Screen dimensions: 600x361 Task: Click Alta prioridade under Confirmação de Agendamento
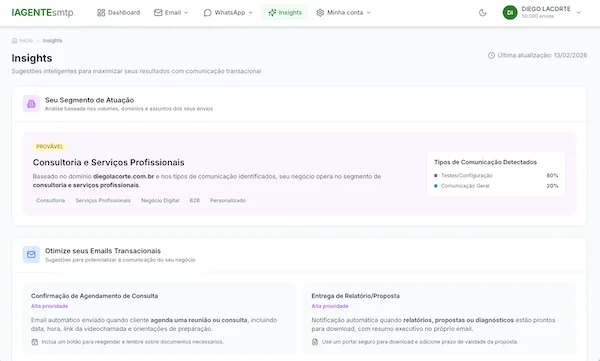tap(49, 306)
